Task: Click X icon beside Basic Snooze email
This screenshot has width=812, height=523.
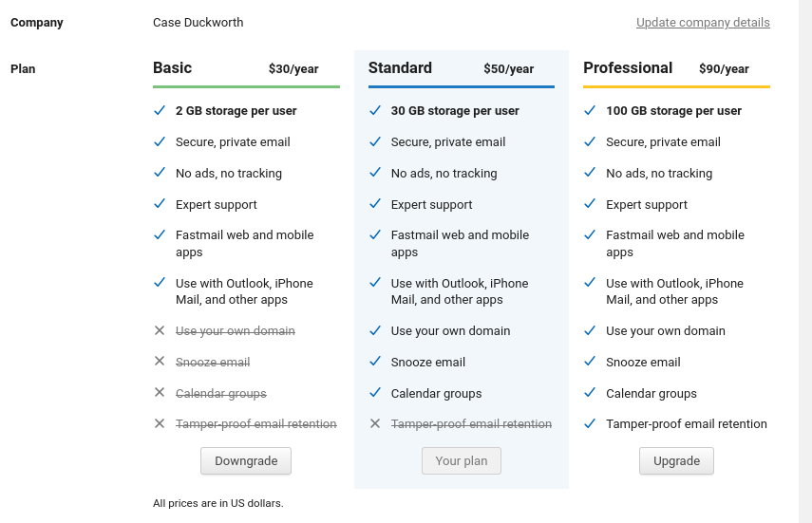Action: click(160, 361)
